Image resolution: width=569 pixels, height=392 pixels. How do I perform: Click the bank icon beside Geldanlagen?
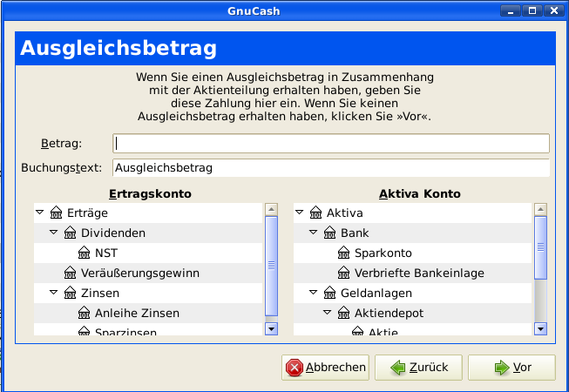coord(330,293)
